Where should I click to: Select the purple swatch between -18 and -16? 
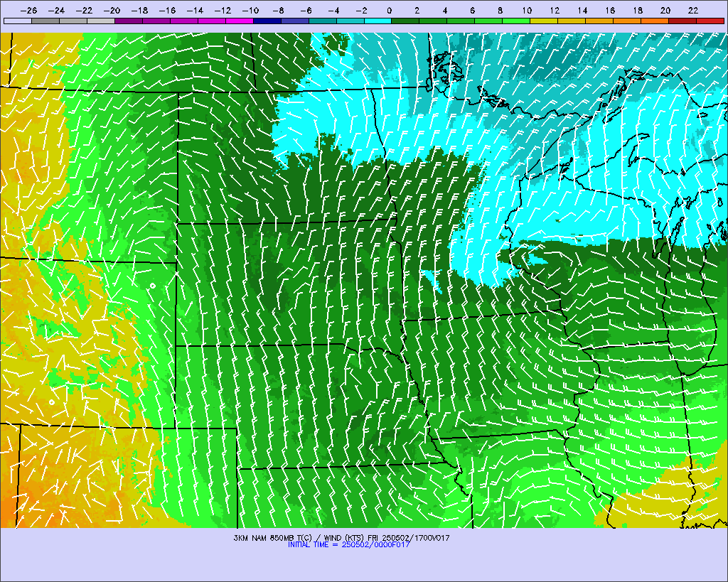tap(156, 21)
